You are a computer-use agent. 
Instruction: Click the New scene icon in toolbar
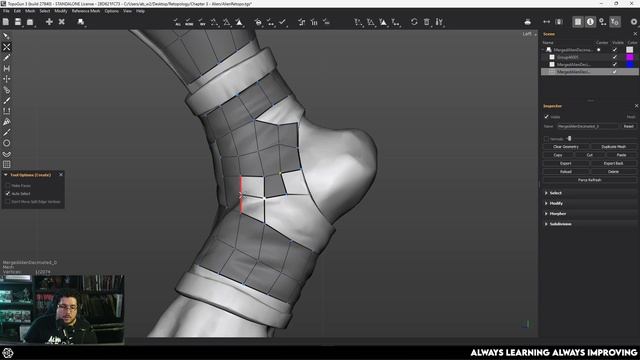point(6,22)
